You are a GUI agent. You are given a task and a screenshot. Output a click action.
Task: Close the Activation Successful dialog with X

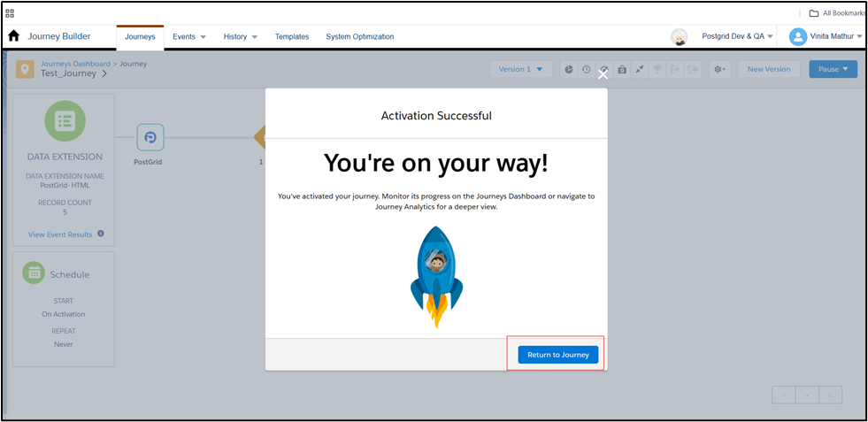[x=603, y=74]
